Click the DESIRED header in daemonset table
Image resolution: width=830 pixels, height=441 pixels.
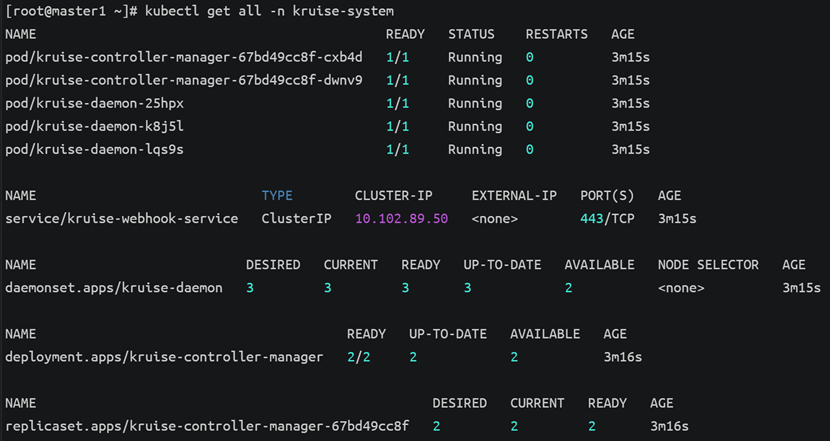tap(273, 265)
